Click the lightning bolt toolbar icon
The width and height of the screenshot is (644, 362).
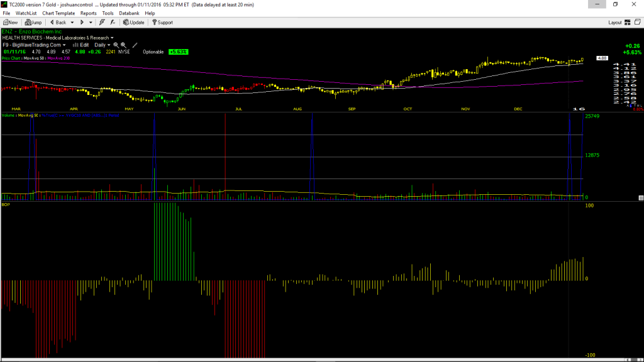(102, 23)
